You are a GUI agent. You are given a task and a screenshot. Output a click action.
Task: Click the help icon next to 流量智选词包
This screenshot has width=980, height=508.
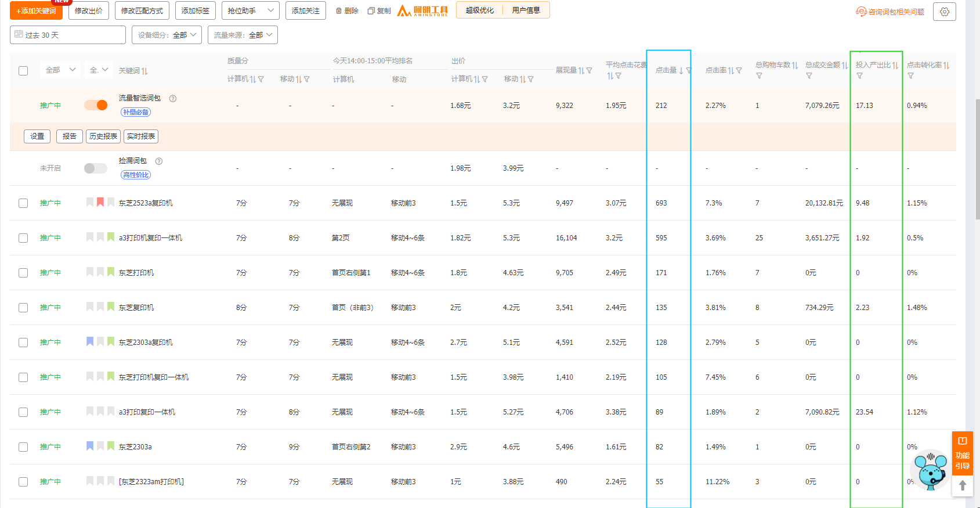pyautogui.click(x=173, y=98)
